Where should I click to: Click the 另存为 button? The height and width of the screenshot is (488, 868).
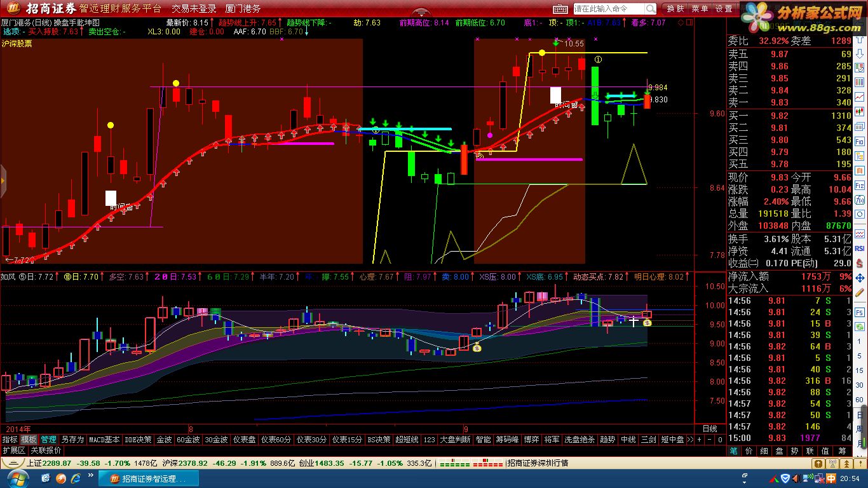tap(72, 440)
